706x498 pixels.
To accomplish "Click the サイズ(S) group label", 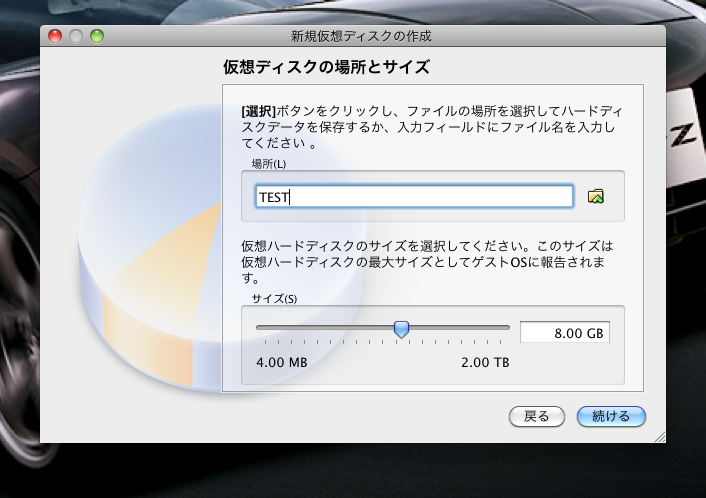I will 274,299.
